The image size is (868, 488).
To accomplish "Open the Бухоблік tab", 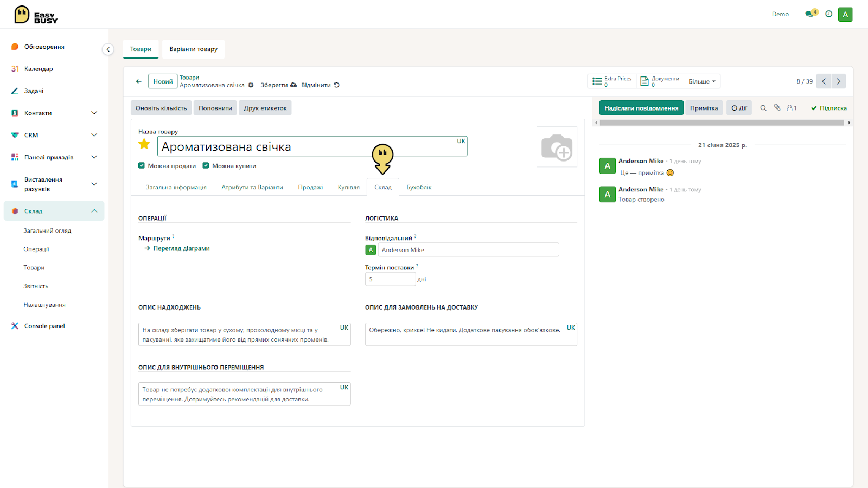I will click(x=419, y=187).
